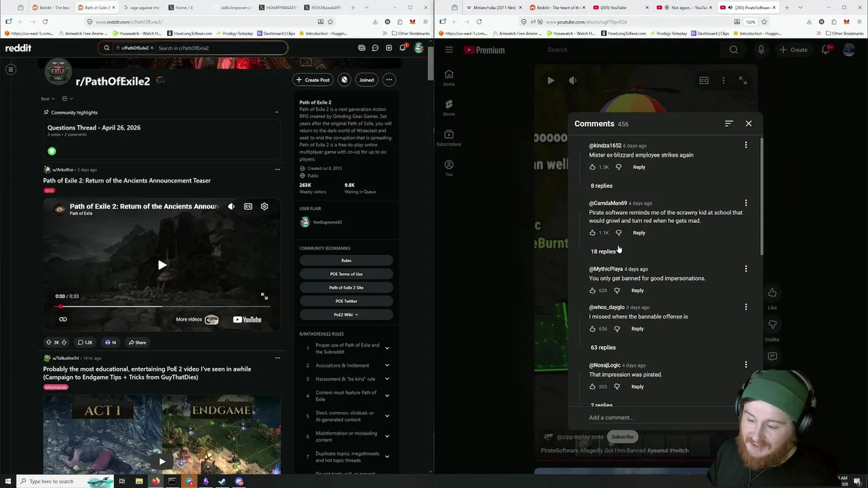Open YouTube Subscriptions sidebar item
The height and width of the screenshot is (488, 868).
click(x=449, y=137)
